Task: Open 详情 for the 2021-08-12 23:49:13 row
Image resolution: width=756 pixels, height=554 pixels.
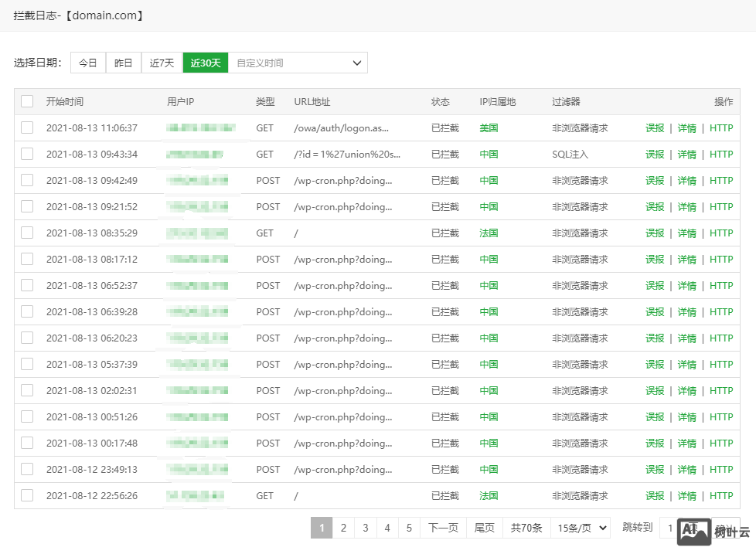Action: click(686, 470)
